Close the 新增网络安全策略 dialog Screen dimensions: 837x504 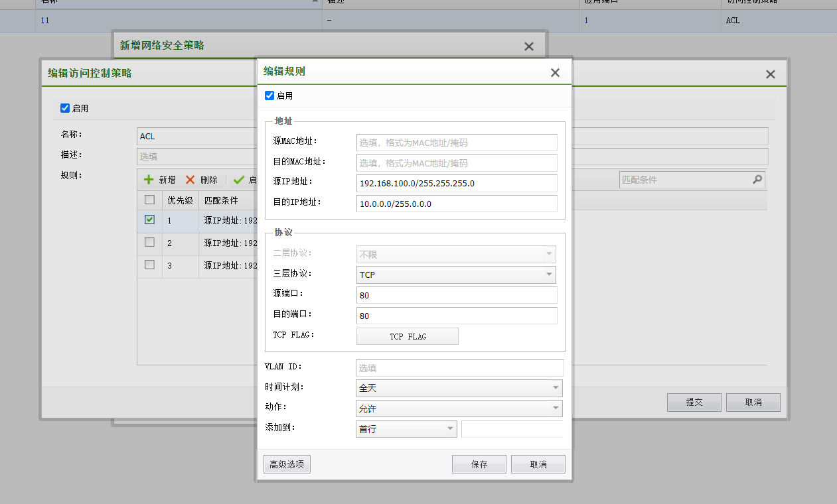tap(528, 46)
